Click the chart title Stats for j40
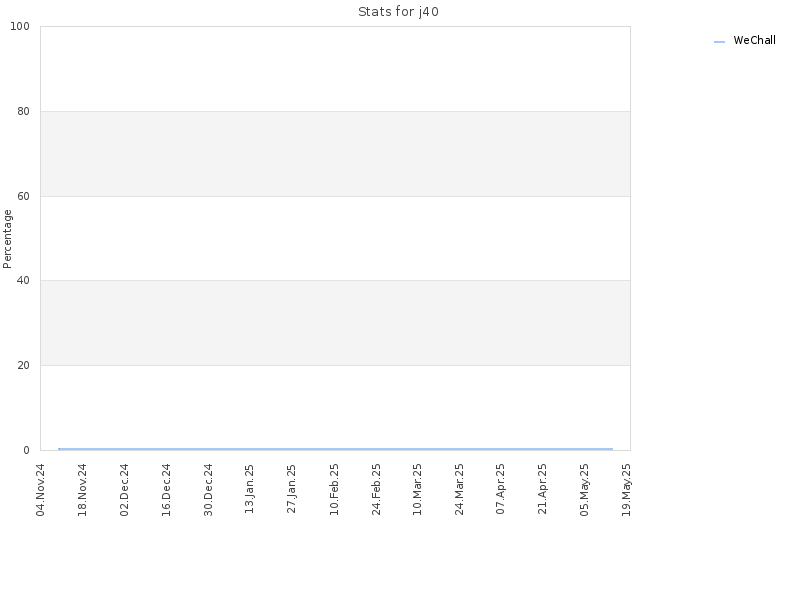The image size is (800, 600). pyautogui.click(x=398, y=12)
